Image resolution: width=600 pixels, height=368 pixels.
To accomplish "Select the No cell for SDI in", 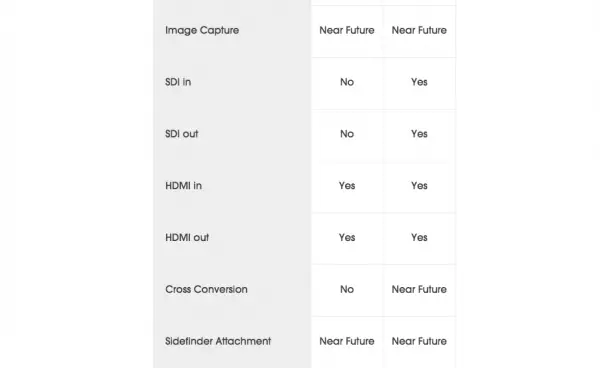I will coord(347,82).
